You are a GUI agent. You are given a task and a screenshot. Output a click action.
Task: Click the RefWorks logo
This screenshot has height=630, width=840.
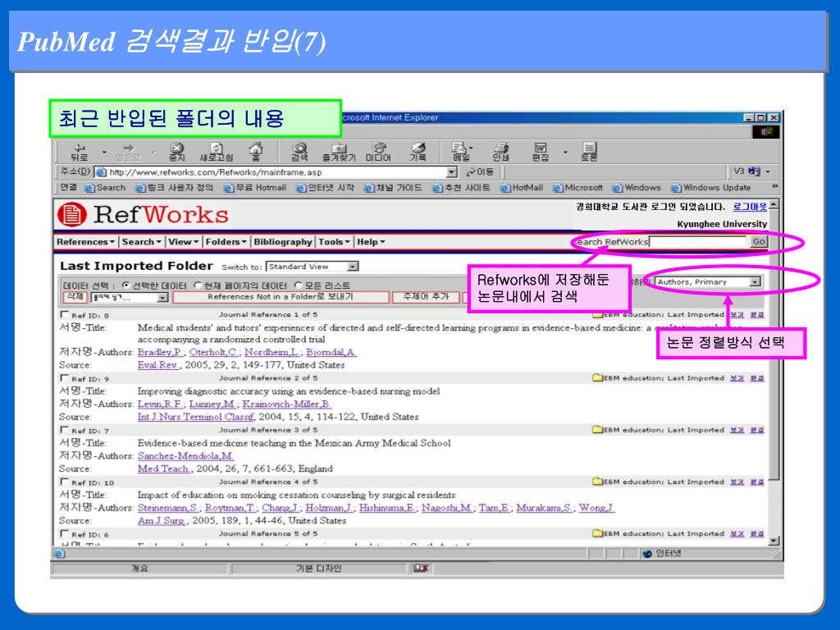coord(143,214)
